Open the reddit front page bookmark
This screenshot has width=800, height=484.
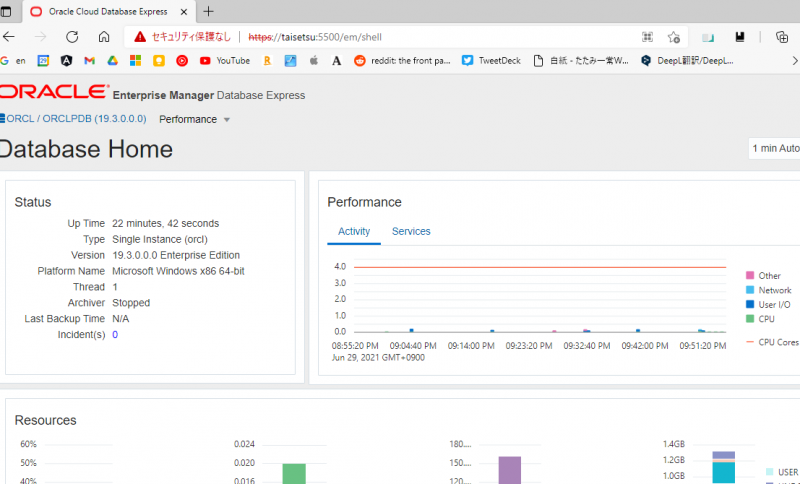click(x=403, y=61)
